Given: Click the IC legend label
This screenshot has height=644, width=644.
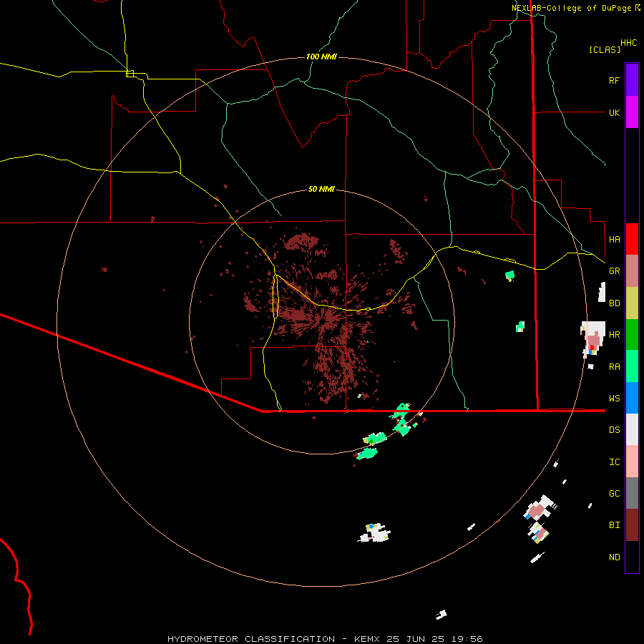Looking at the screenshot, I should coord(614,462).
